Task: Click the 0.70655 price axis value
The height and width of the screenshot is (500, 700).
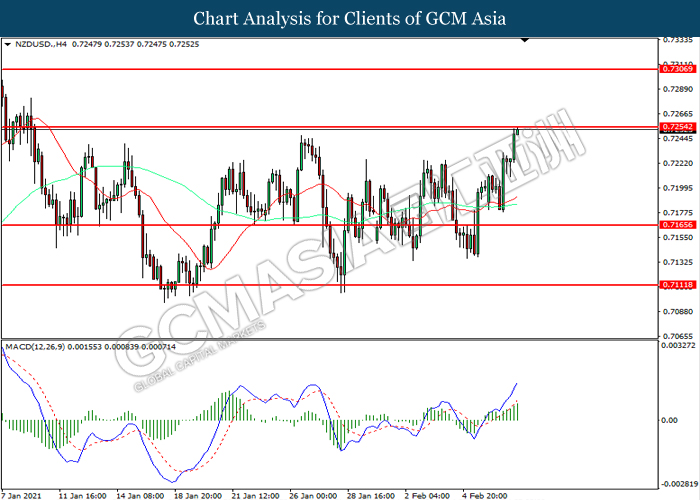Action: pyautogui.click(x=677, y=337)
